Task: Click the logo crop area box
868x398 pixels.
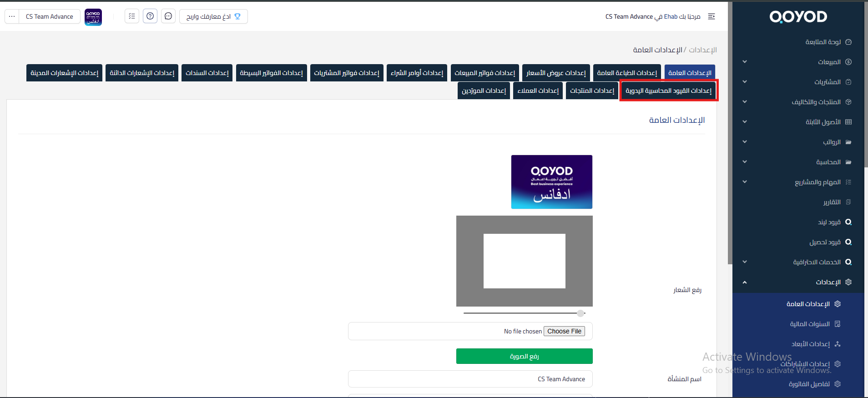Action: pos(525,261)
